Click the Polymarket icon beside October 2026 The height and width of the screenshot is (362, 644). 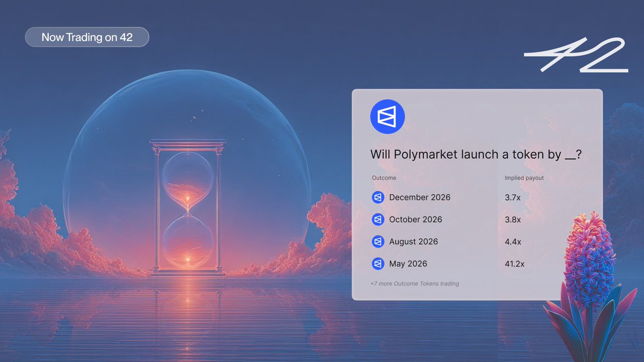pyautogui.click(x=378, y=219)
